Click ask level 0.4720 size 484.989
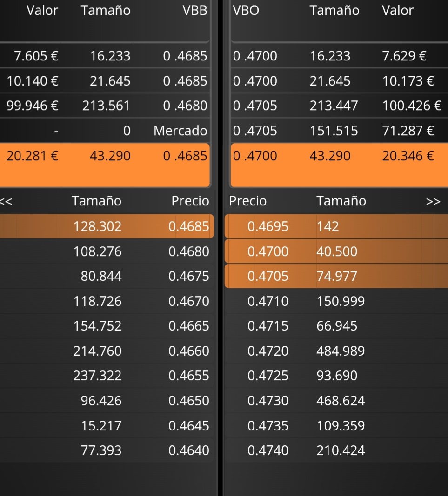 tap(336, 351)
